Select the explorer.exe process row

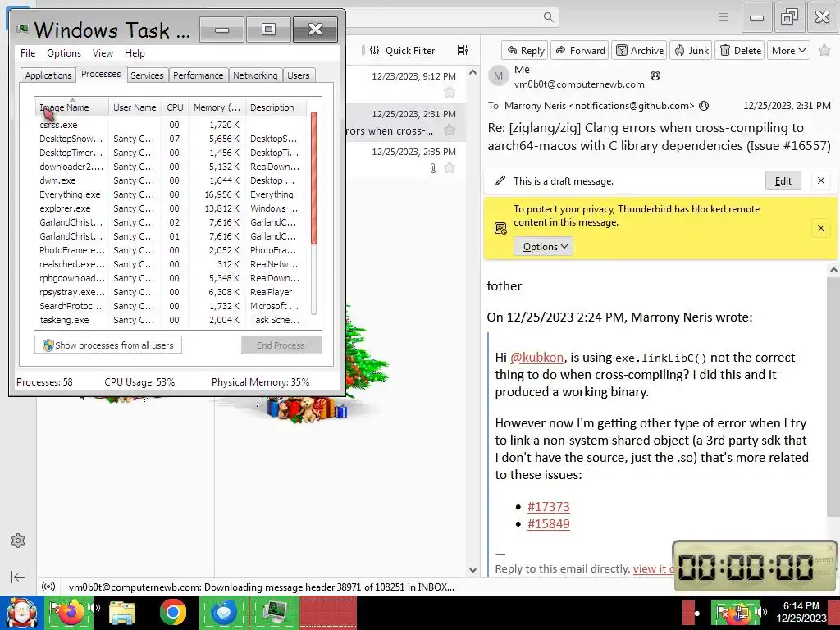171,208
